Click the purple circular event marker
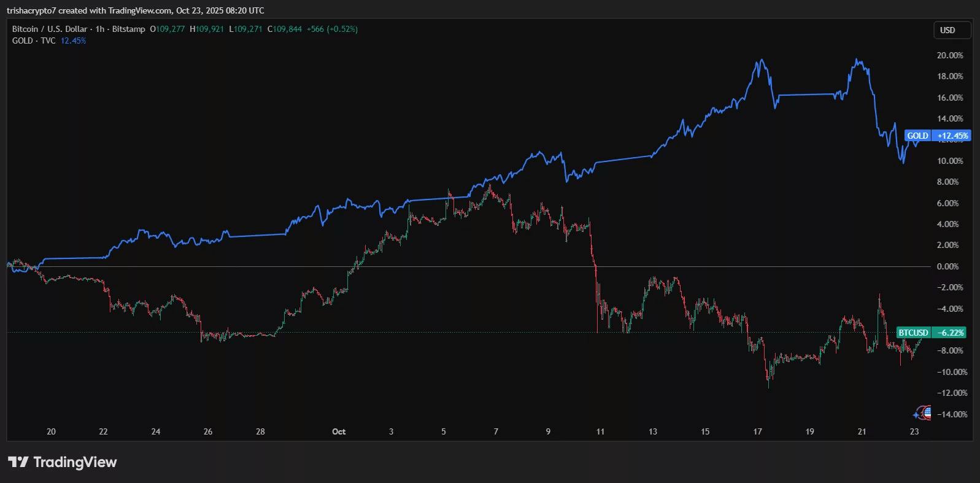 point(920,412)
